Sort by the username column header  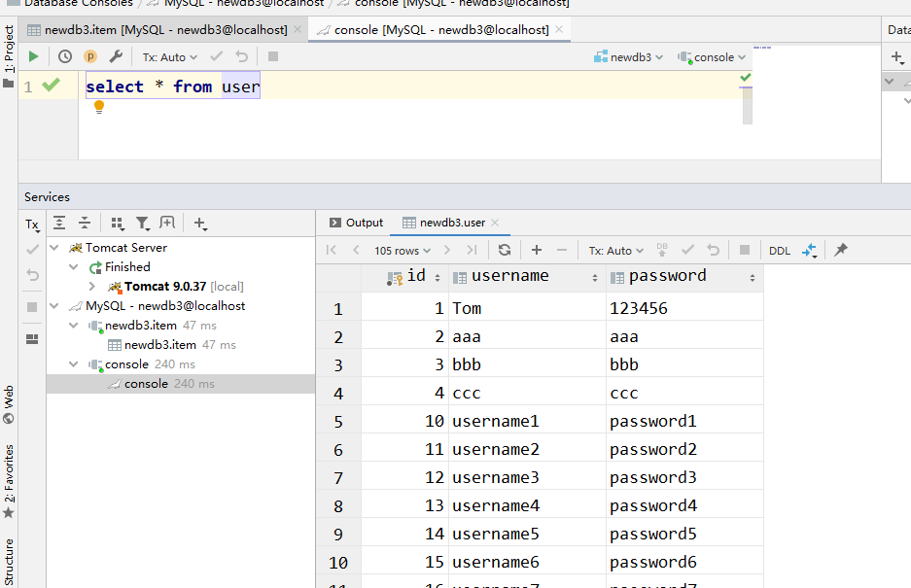point(527,277)
